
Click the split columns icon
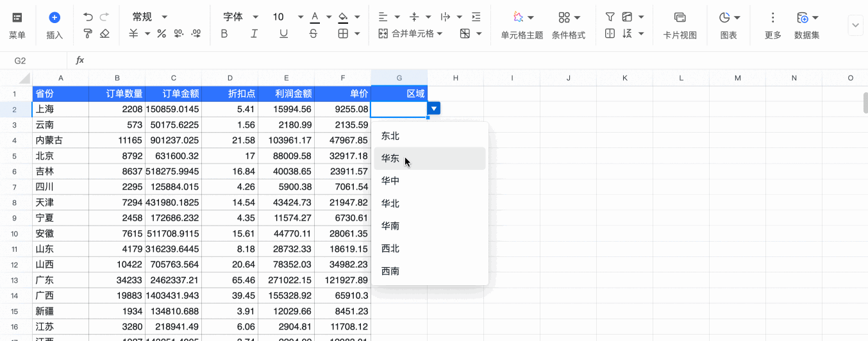[x=610, y=33]
